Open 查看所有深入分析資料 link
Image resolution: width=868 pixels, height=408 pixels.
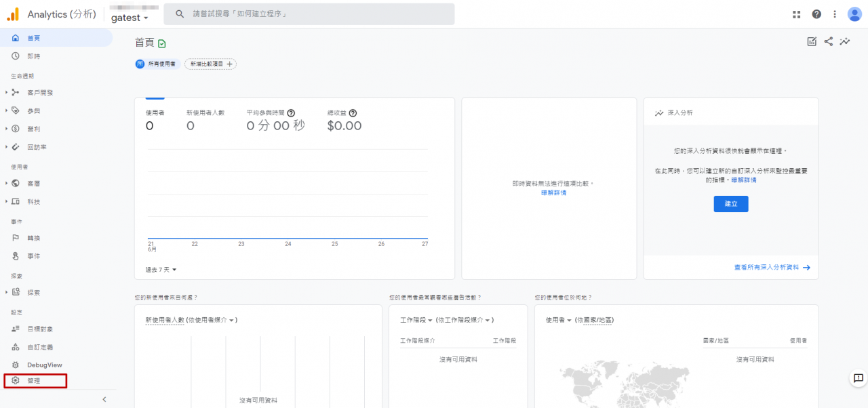pyautogui.click(x=772, y=268)
